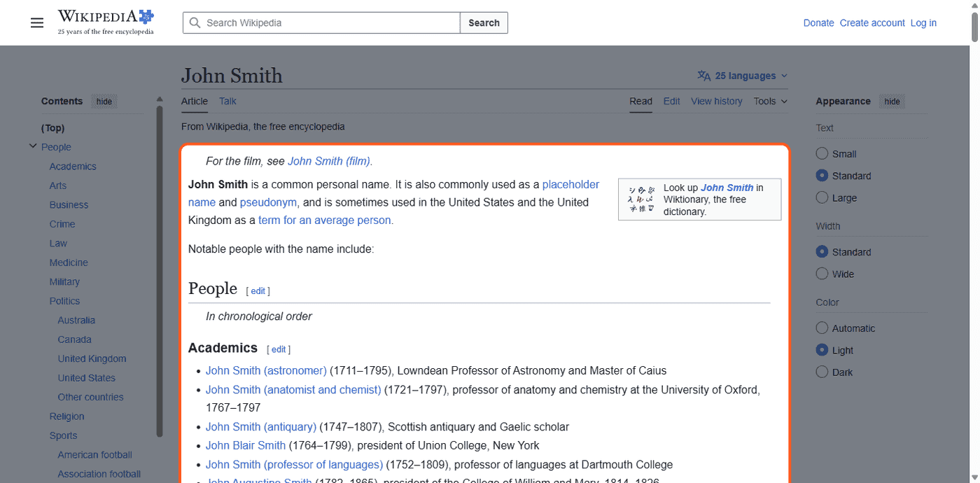The height and width of the screenshot is (483, 980).
Task: Jump to Medicine in Contents
Action: [x=69, y=262]
